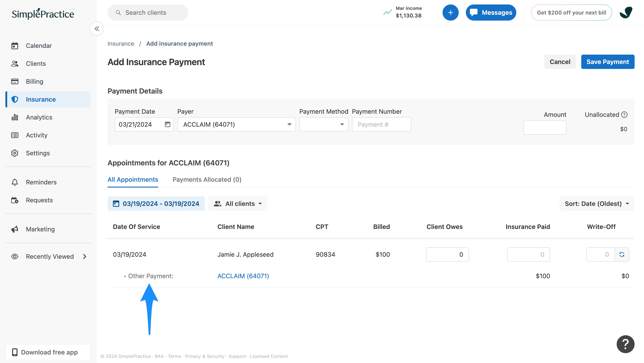Click the SimplePractice logo
This screenshot has height=363, width=644.
(43, 14)
